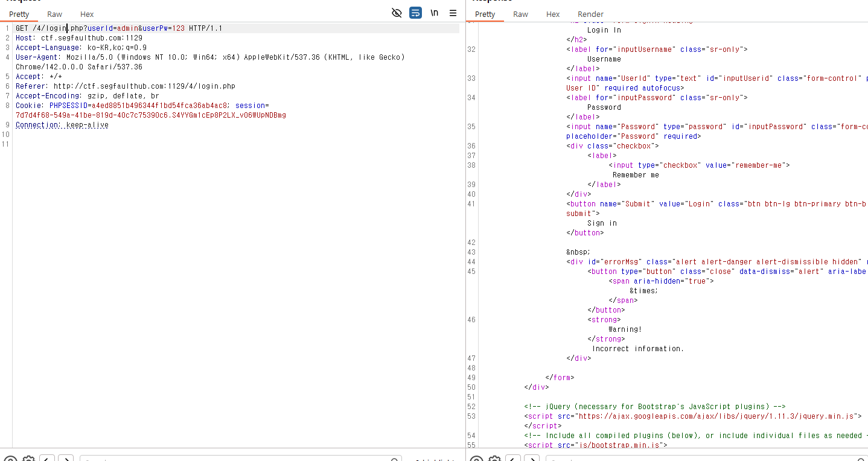Open the Request hamburger options menu
This screenshot has width=868, height=461.
(453, 13)
